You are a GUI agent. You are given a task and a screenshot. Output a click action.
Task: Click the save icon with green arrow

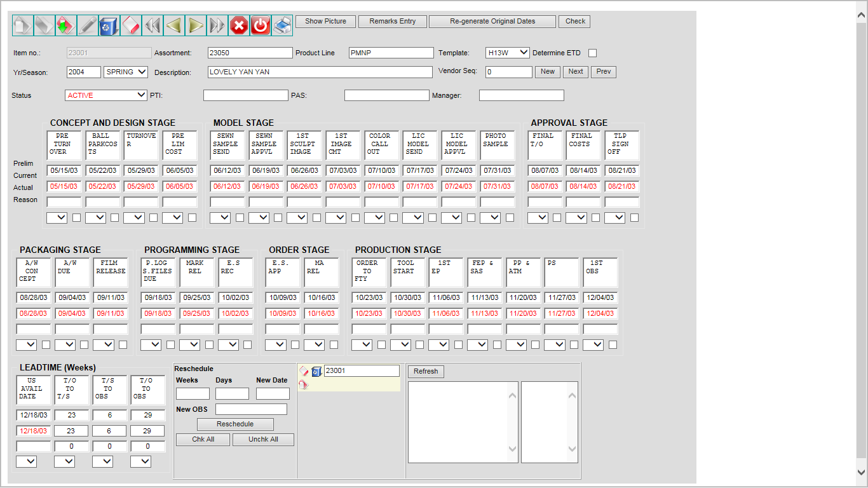click(x=66, y=25)
